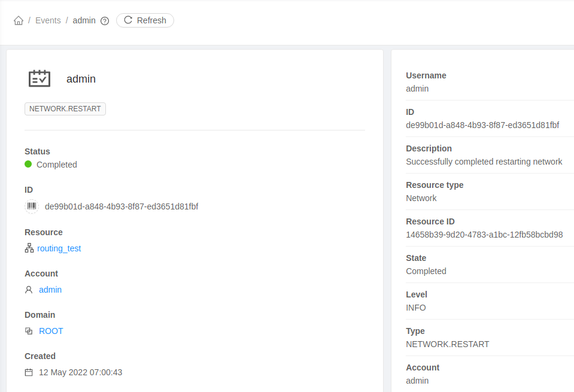Open the routing_test resource link
The image size is (574, 392).
pos(59,248)
